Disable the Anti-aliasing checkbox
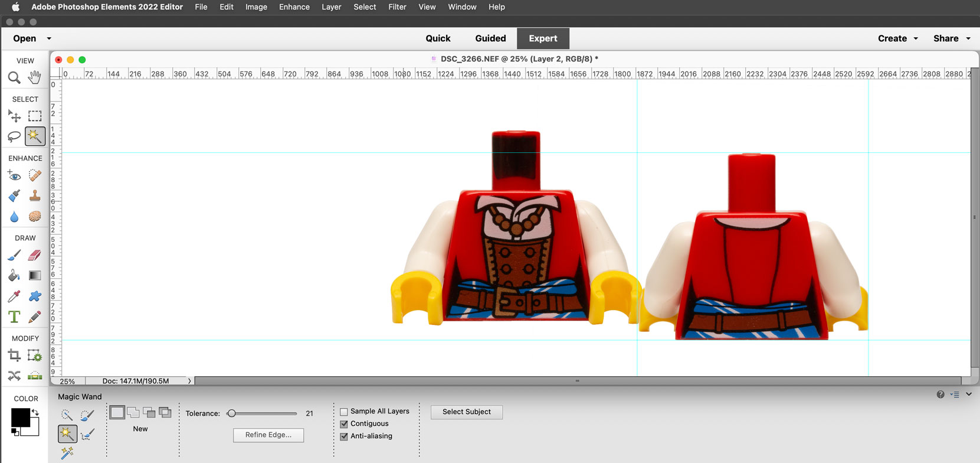980x463 pixels. pyautogui.click(x=344, y=436)
